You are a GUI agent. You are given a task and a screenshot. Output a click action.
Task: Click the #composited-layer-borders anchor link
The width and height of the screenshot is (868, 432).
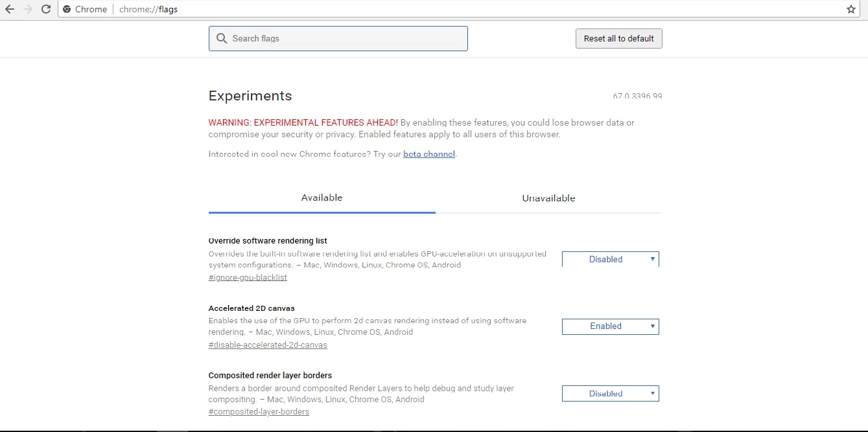259,412
